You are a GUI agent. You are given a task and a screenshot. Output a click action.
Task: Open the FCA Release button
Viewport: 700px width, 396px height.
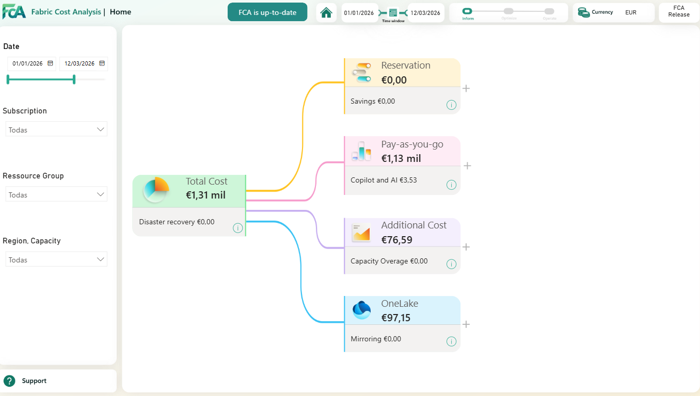(x=679, y=12)
